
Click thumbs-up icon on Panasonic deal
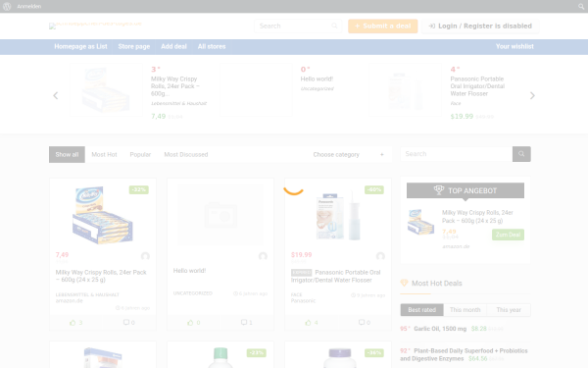point(308,323)
